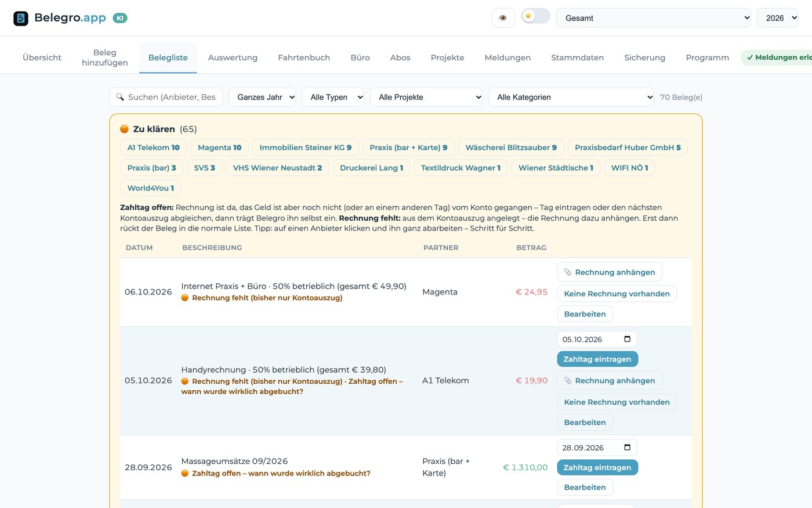Filter by Druckerei Lang 1 chip

tap(371, 168)
